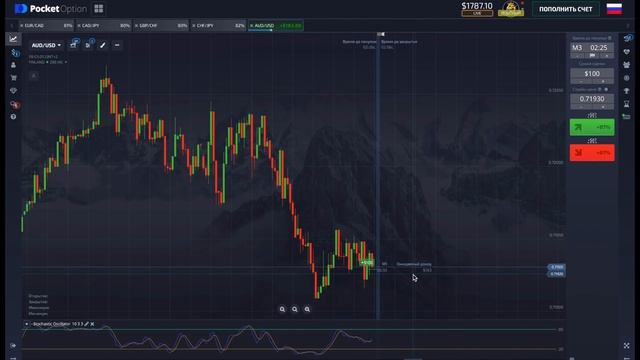Click the right magnifier zoom icon under chart
This screenshot has width=640, height=360.
tap(307, 309)
